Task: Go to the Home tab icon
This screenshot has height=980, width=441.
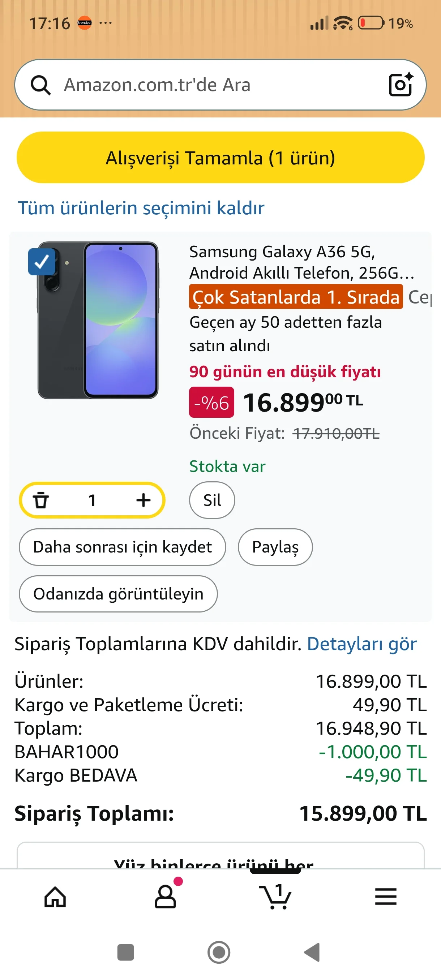Action: (55, 897)
